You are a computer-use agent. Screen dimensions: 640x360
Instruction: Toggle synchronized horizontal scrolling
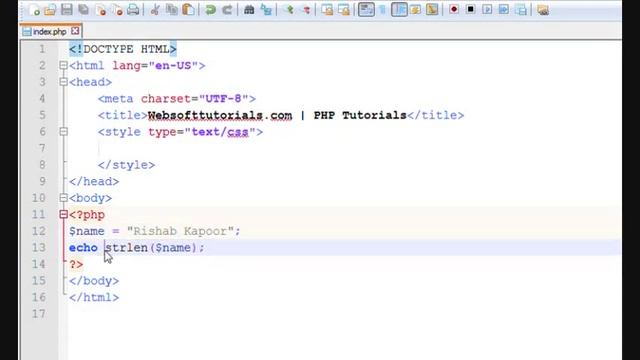(x=344, y=9)
